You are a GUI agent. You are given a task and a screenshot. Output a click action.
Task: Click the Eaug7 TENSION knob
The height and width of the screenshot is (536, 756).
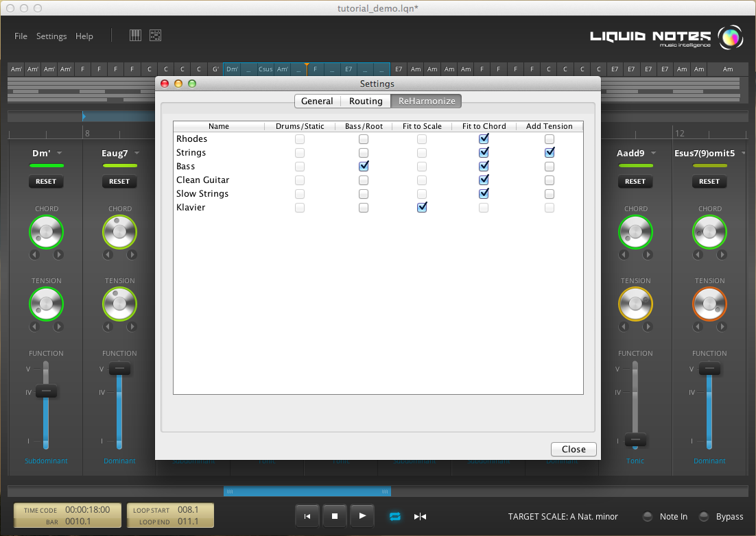click(119, 304)
